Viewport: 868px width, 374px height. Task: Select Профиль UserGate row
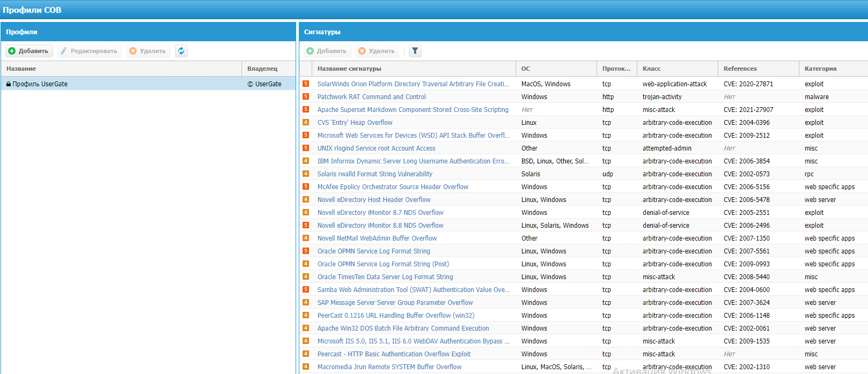coord(148,84)
